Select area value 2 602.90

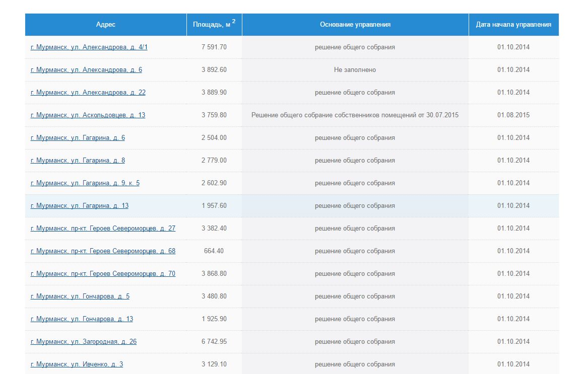point(214,183)
